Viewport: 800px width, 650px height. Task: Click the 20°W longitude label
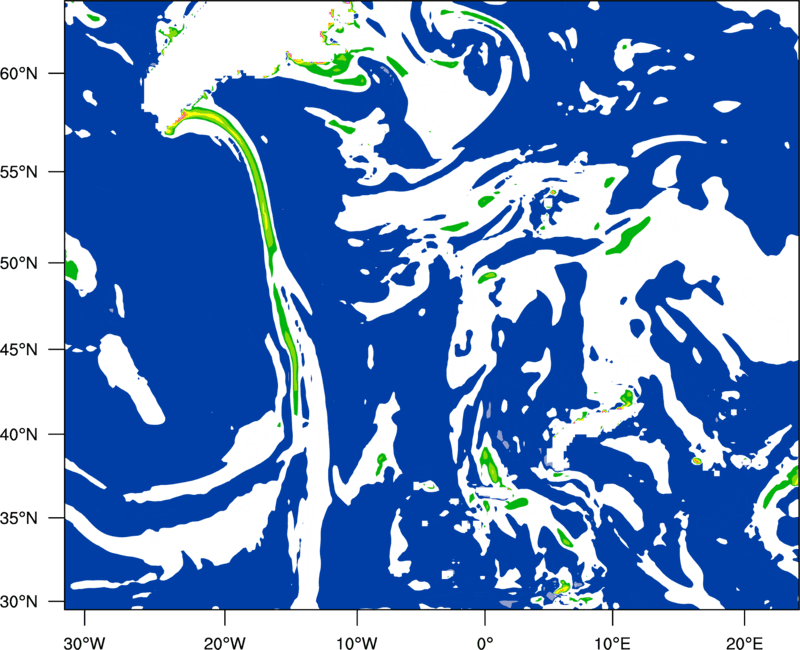(x=225, y=643)
